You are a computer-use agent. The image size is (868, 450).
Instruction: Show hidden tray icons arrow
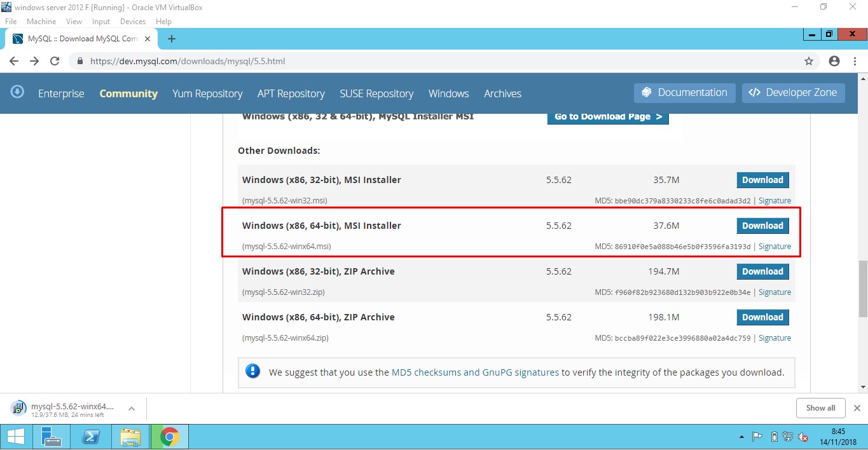(741, 437)
